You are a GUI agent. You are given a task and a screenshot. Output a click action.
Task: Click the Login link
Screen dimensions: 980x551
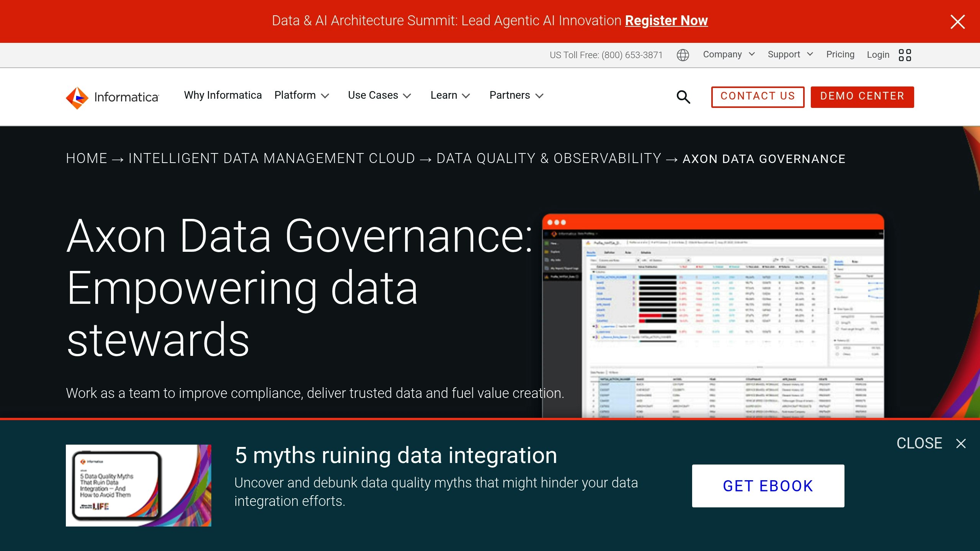(878, 55)
